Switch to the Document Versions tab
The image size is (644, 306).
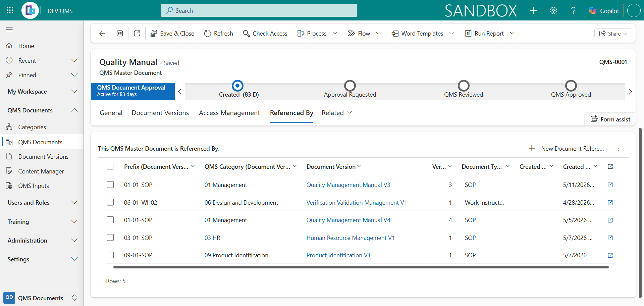coord(160,113)
